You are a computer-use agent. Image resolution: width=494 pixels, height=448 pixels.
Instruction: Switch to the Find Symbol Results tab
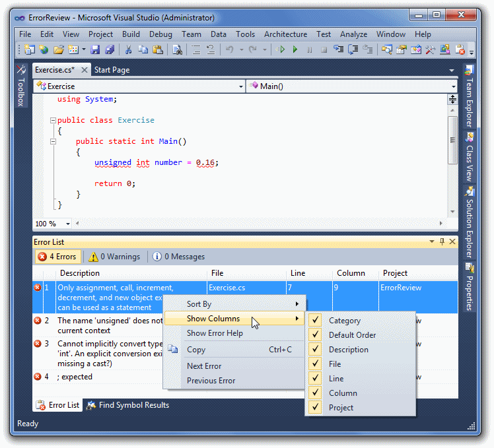[x=128, y=405]
